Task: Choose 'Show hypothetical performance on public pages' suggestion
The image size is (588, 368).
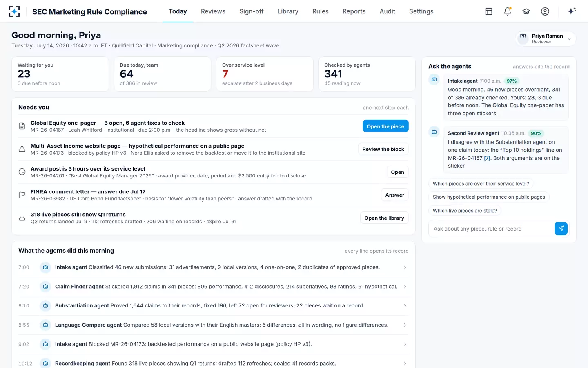Action: 489,197
